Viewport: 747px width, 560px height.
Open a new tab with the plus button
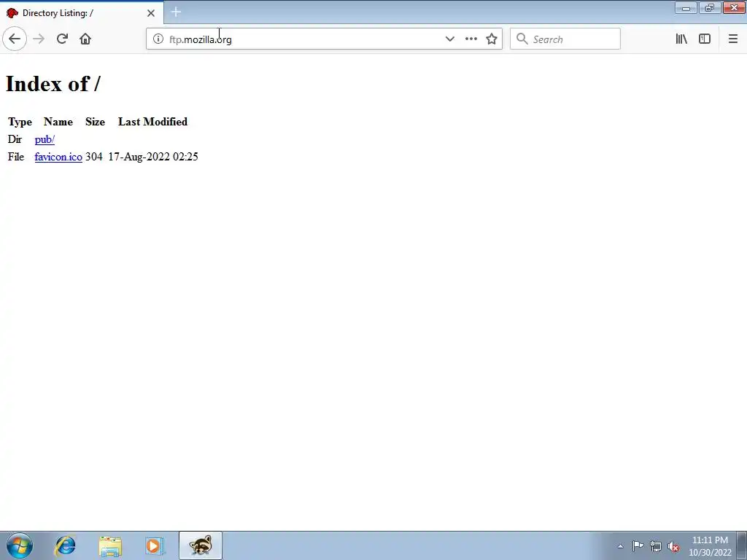(x=176, y=12)
